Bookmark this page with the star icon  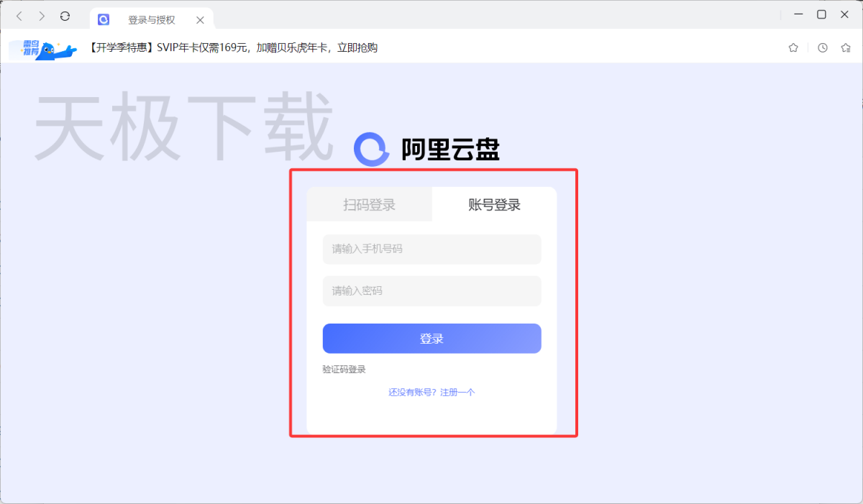point(793,47)
